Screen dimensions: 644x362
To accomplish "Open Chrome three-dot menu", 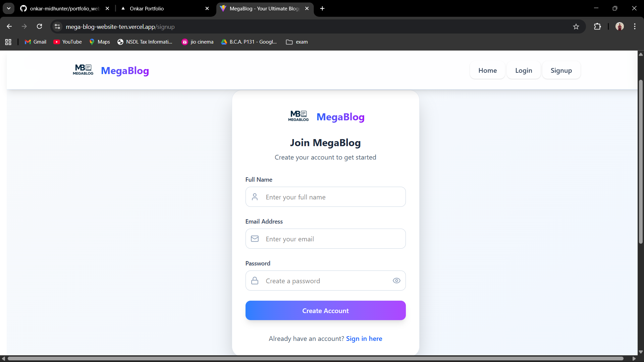I will pos(635,27).
